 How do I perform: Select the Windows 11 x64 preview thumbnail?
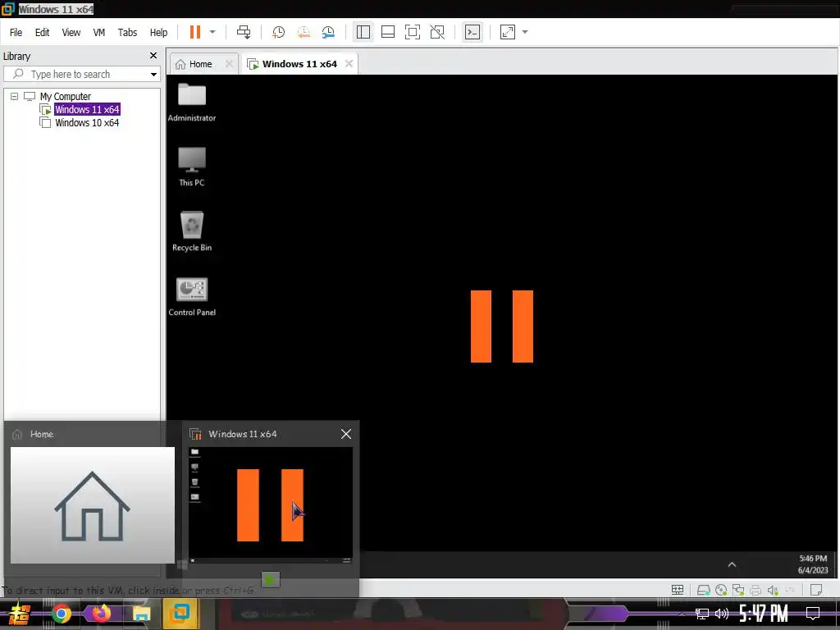tap(271, 505)
